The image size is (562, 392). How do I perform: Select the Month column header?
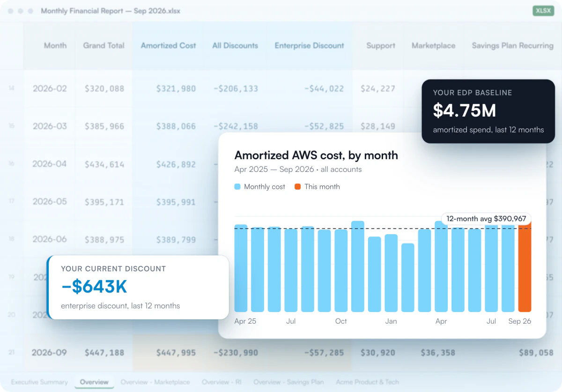pos(55,45)
